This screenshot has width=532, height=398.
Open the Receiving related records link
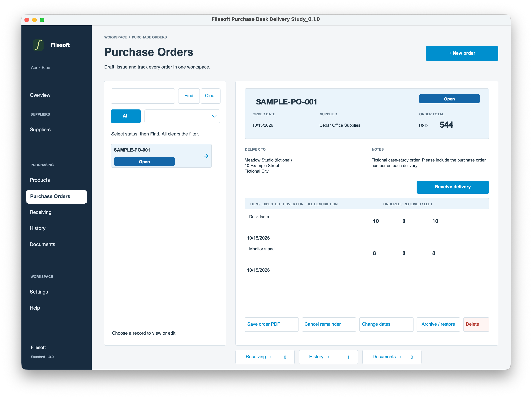coord(265,357)
